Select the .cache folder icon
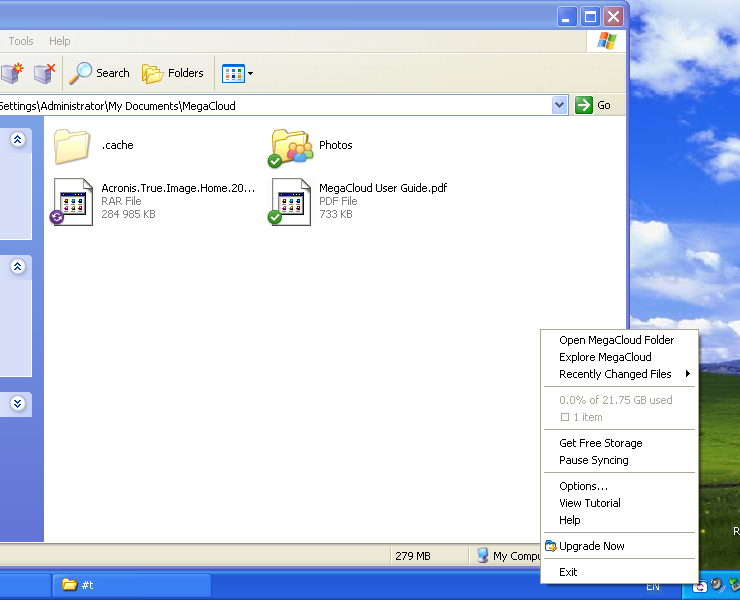740x600 pixels. coord(72,147)
